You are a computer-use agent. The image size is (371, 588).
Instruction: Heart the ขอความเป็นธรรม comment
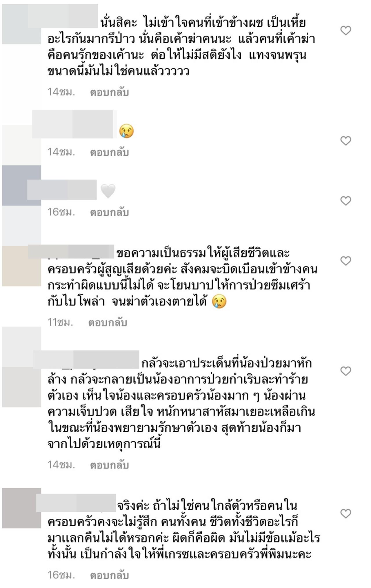(345, 261)
